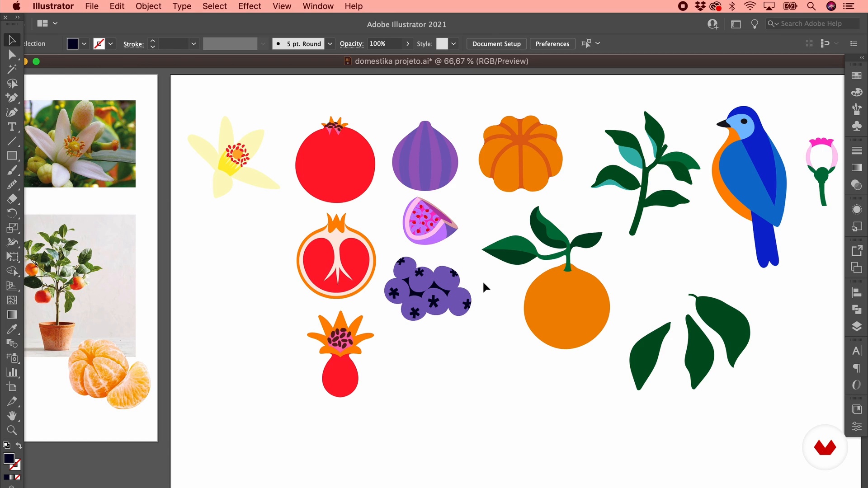Select the Slice tool

(12, 401)
